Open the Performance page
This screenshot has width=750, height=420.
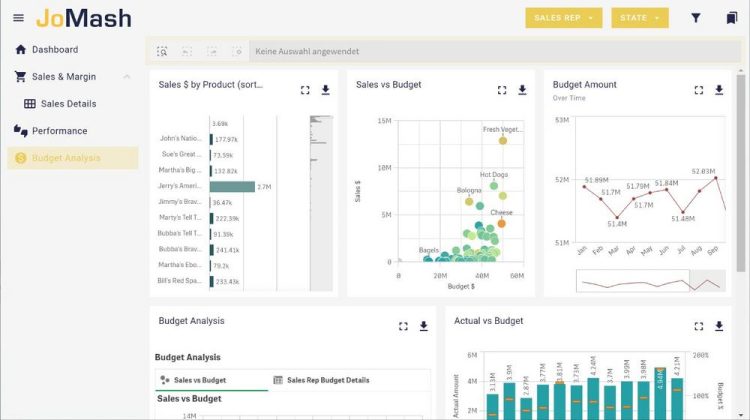click(x=59, y=131)
